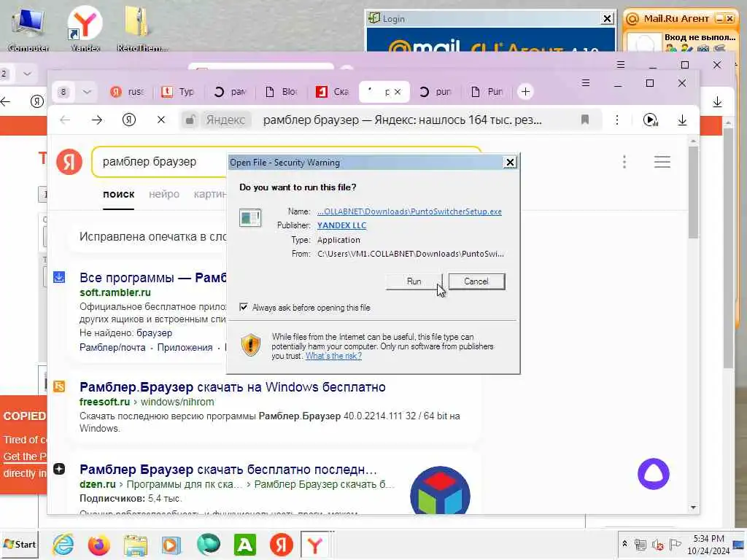Open Yandex desktop shortcut
This screenshot has height=560, width=747.
tap(85, 28)
